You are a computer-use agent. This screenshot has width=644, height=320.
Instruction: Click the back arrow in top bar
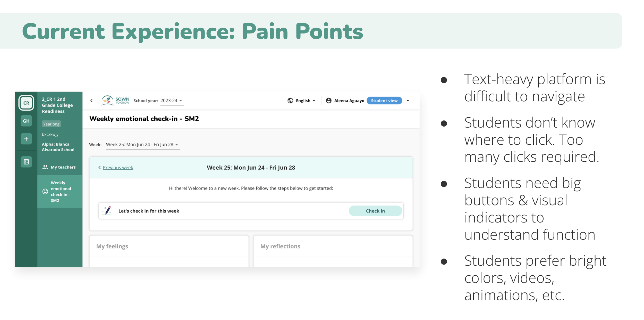pyautogui.click(x=91, y=101)
